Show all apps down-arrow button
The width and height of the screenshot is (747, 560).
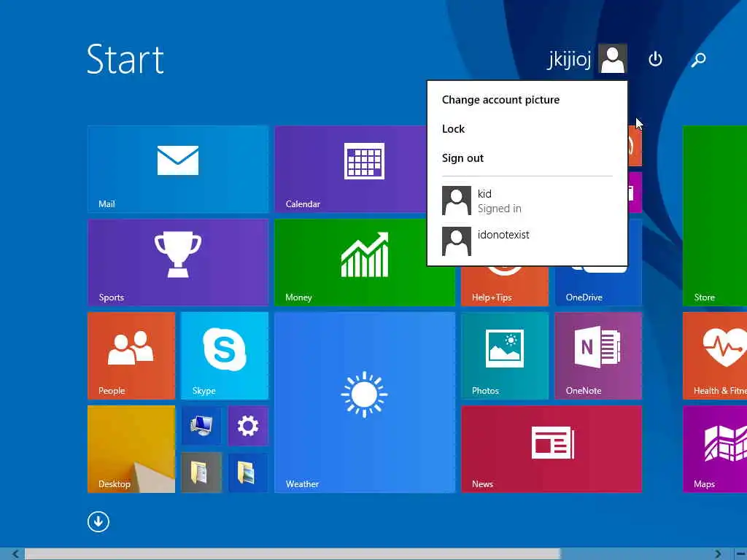(98, 521)
